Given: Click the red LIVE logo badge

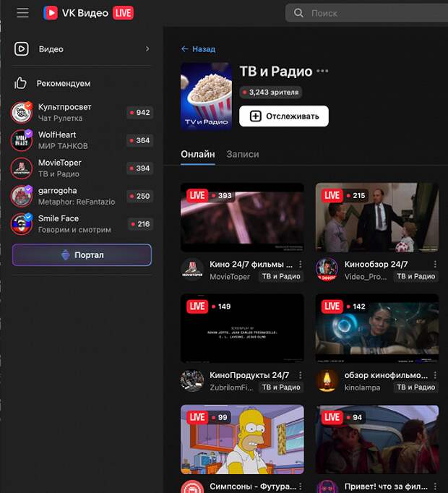Looking at the screenshot, I should point(123,13).
